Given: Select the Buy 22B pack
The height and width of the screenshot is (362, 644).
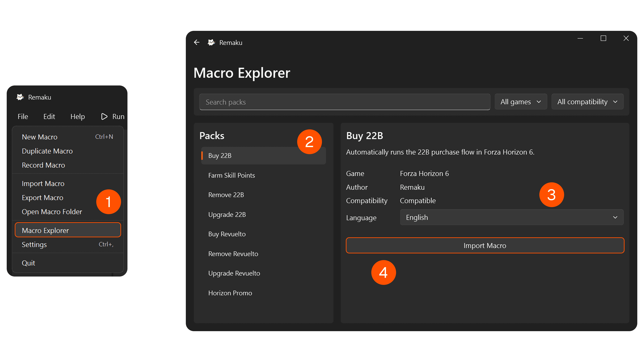Looking at the screenshot, I should [263, 155].
